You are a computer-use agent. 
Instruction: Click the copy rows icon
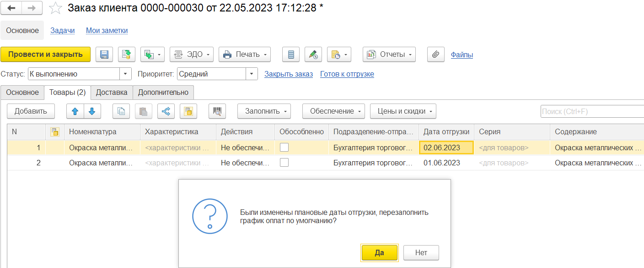point(121,111)
